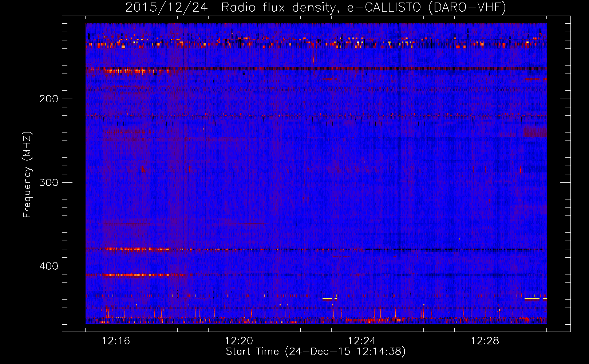
Task: Click the orange band near 410 MHz at 12:16
Action: click(131, 275)
